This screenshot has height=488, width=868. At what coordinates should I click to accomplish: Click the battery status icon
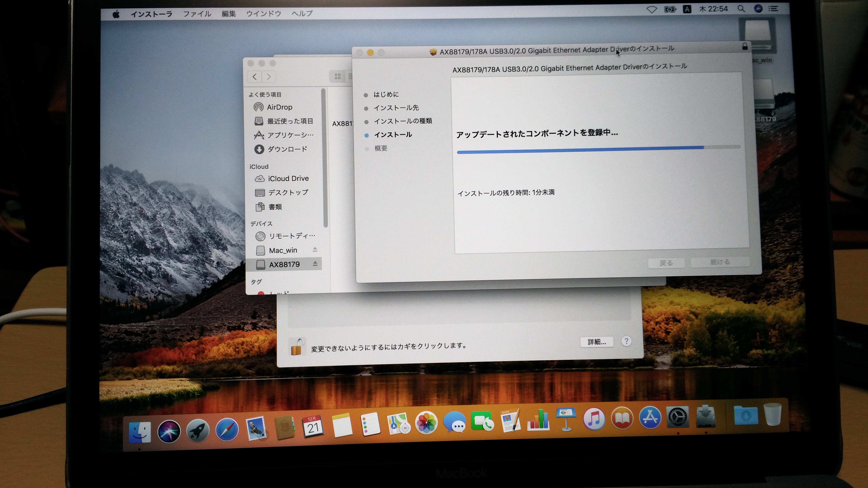pos(670,9)
